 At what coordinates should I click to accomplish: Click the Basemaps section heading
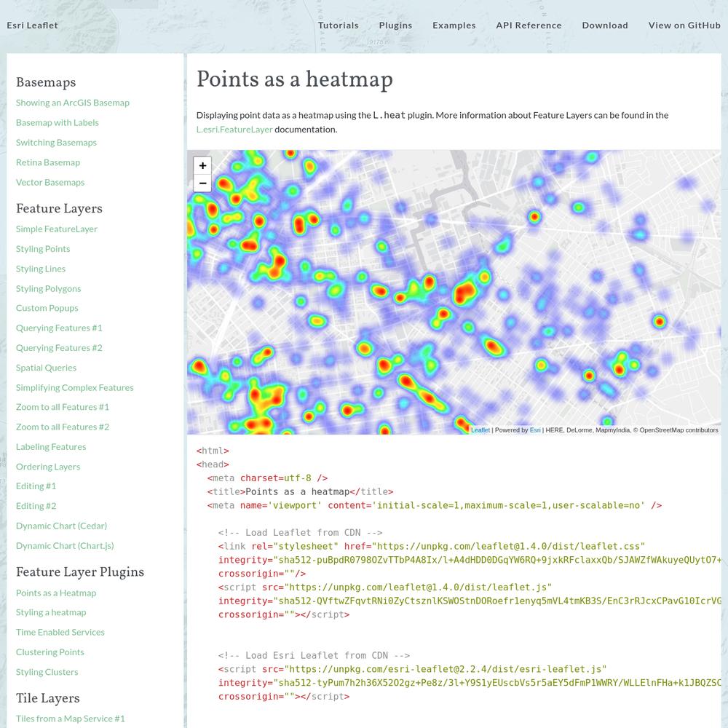tap(46, 82)
